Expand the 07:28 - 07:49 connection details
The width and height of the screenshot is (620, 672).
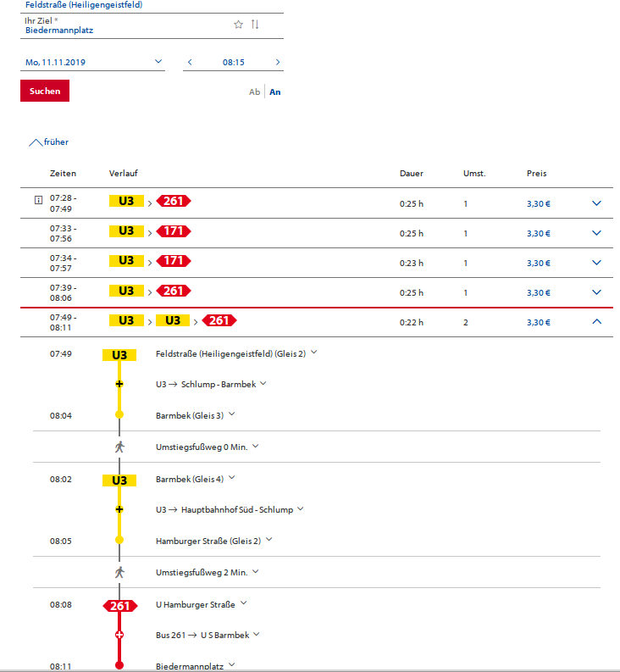(x=596, y=203)
